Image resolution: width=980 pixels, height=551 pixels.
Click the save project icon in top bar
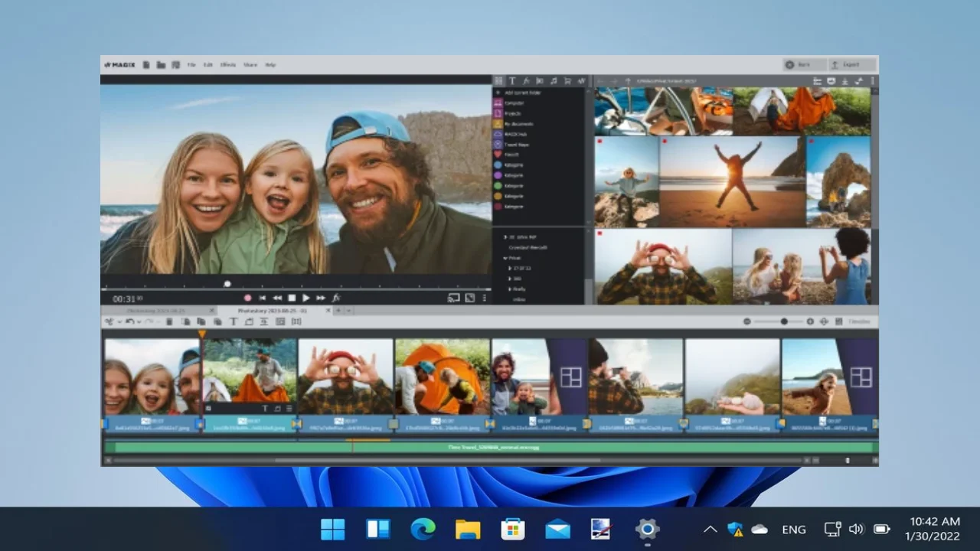[175, 65]
